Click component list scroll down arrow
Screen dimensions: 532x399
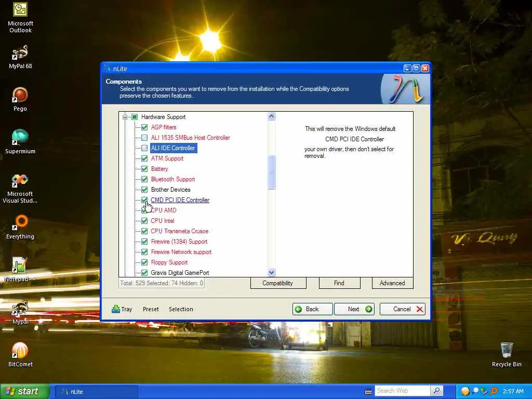[x=271, y=272]
